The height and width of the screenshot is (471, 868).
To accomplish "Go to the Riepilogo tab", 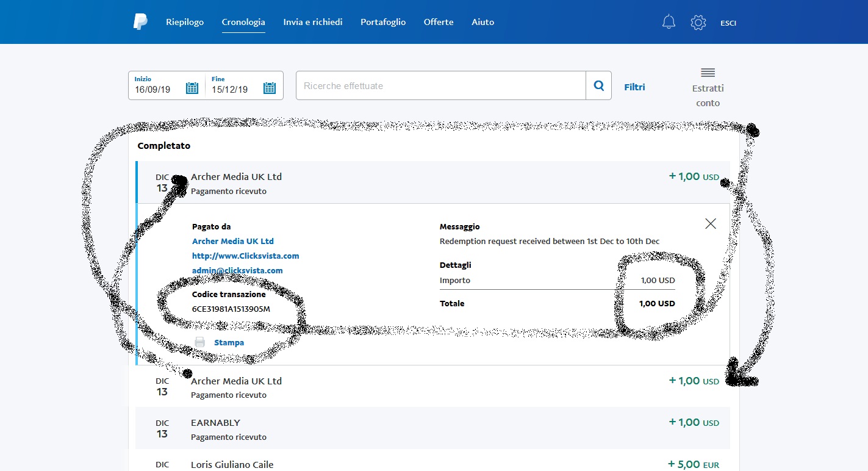I will pyautogui.click(x=185, y=22).
